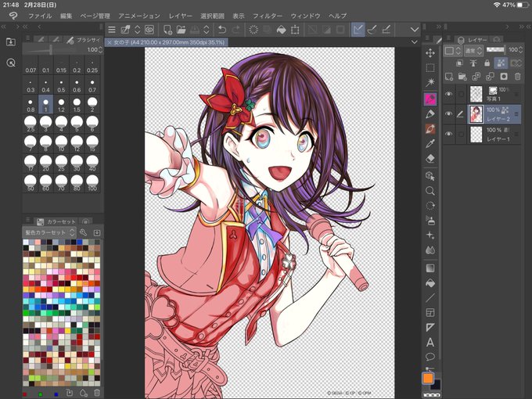Click the orange foreground color swatch

pyautogui.click(x=428, y=378)
